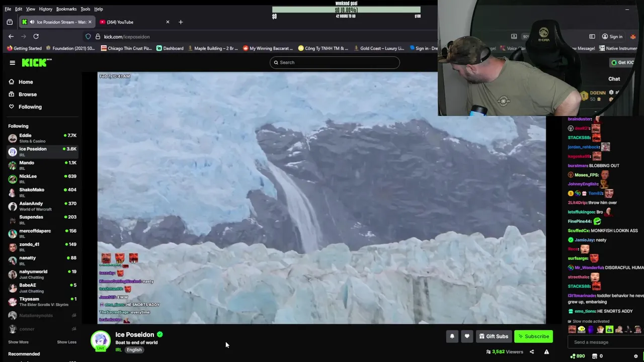Open the History menu
The height and width of the screenshot is (362, 644).
point(45,9)
